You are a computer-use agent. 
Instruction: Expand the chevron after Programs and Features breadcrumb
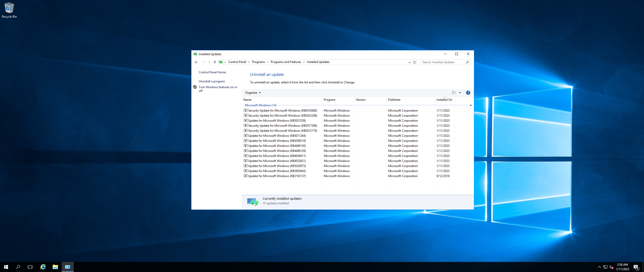coord(304,62)
